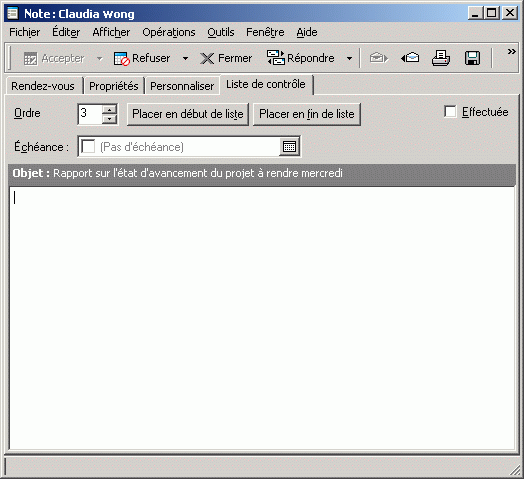Screen dimensions: 524x479
Task: Click the open envelope previous icon
Action: (410, 58)
